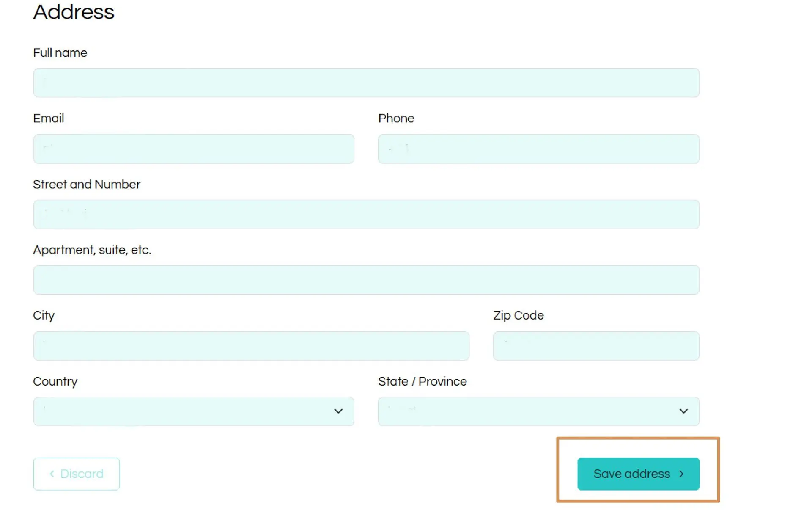812x510 pixels.
Task: Open the State / Province dropdown
Action: (x=539, y=411)
